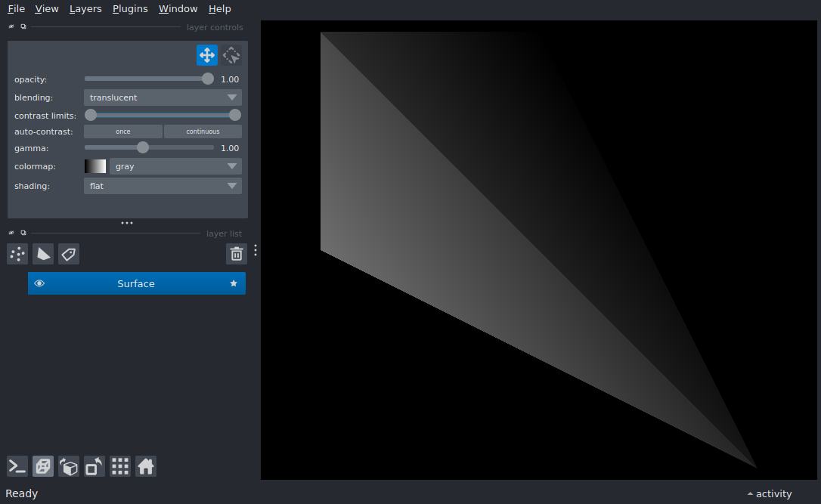Click vertical dots handle beside trash icon
Screen dimensions: 821x504
click(x=256, y=250)
